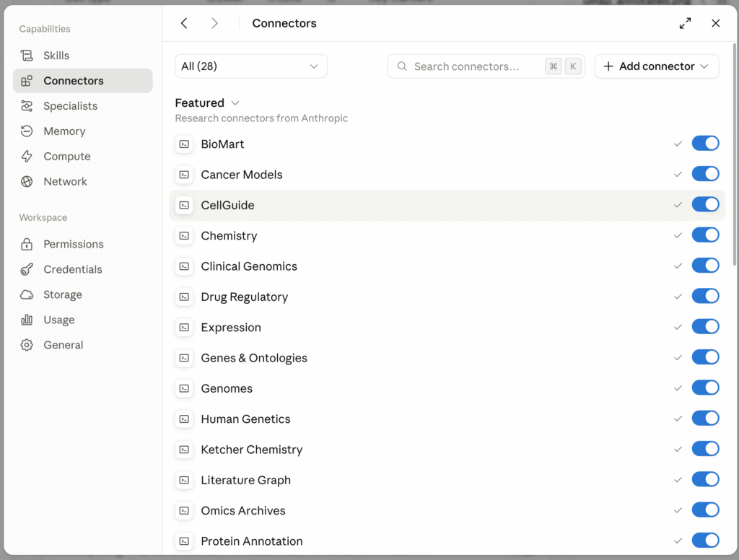Click the Specialists icon in sidebar
This screenshot has width=739, height=560.
[x=27, y=106]
